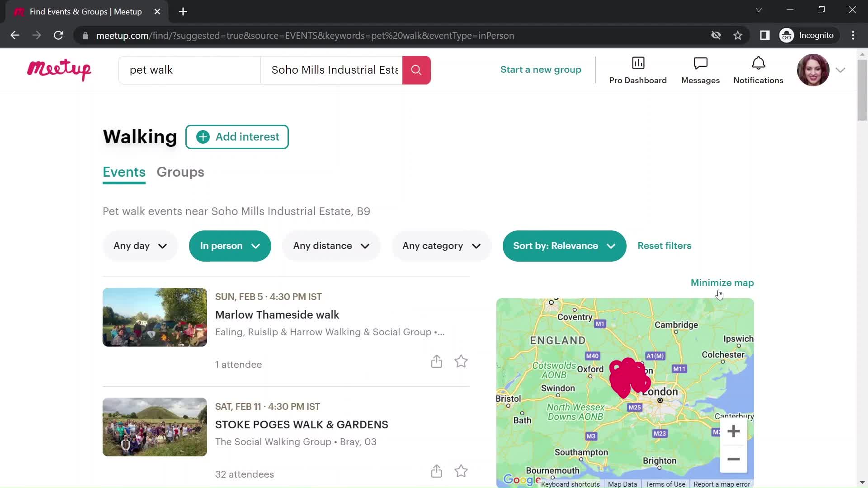868x488 pixels.
Task: Open the Messages icon
Action: tap(700, 63)
